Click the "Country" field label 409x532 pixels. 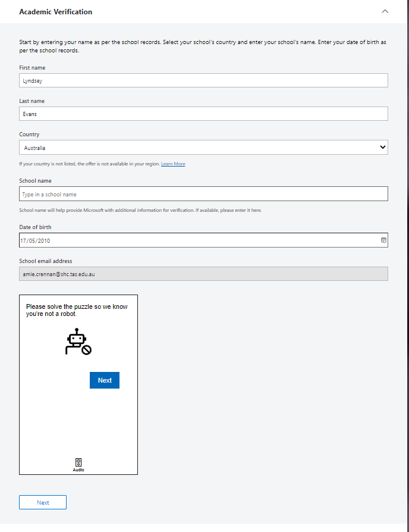coord(29,134)
